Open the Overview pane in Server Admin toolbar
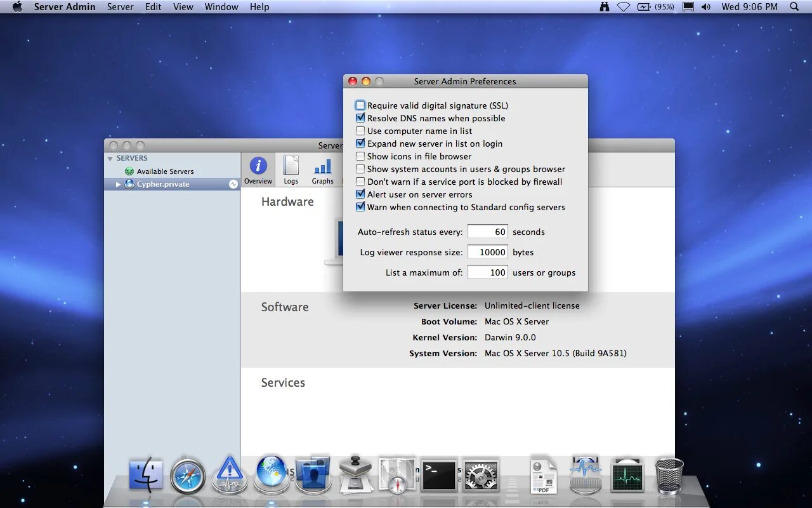This screenshot has width=812, height=508. [x=258, y=170]
